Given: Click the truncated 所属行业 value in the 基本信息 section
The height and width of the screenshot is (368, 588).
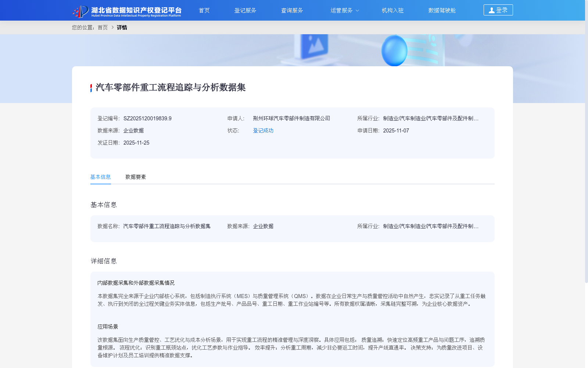Looking at the screenshot, I should 431,226.
